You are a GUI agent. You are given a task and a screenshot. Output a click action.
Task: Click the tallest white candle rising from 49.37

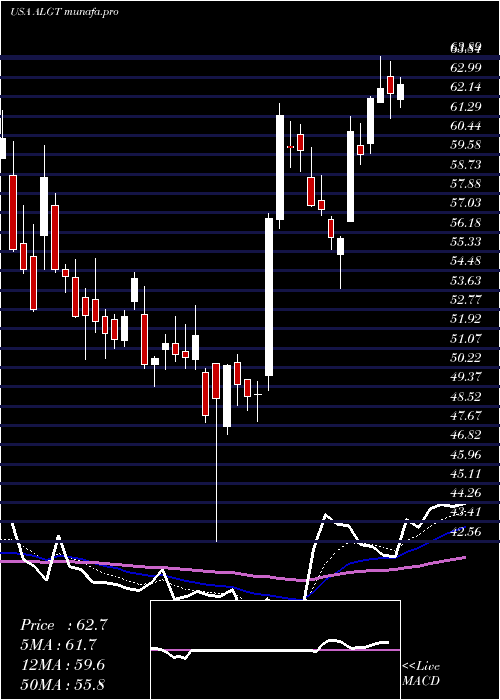[x=269, y=297]
